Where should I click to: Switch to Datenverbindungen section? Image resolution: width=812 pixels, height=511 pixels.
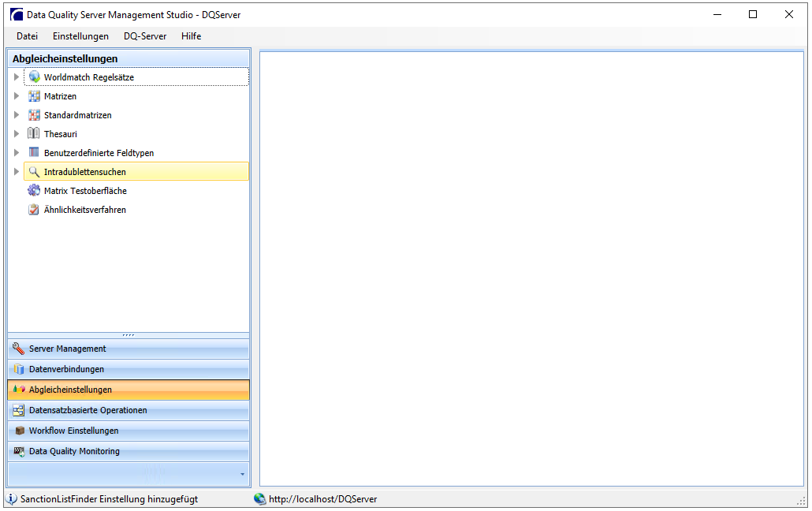[x=129, y=369]
